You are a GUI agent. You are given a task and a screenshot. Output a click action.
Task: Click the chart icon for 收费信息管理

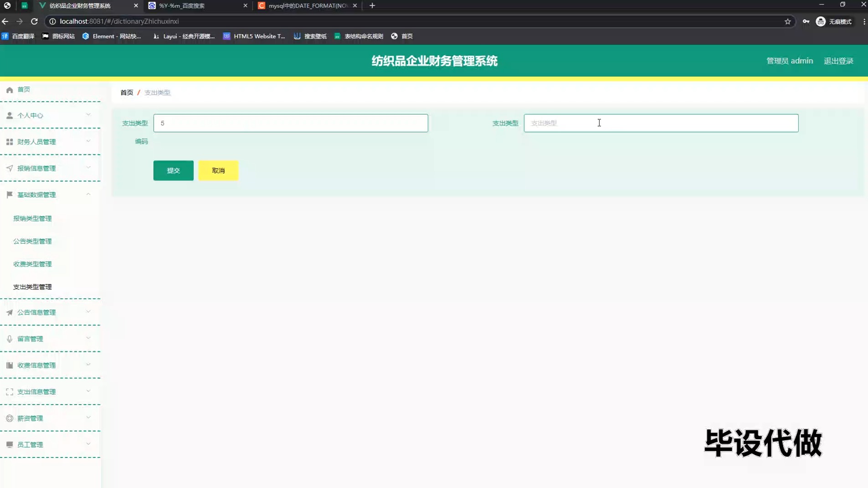pyautogui.click(x=10, y=365)
